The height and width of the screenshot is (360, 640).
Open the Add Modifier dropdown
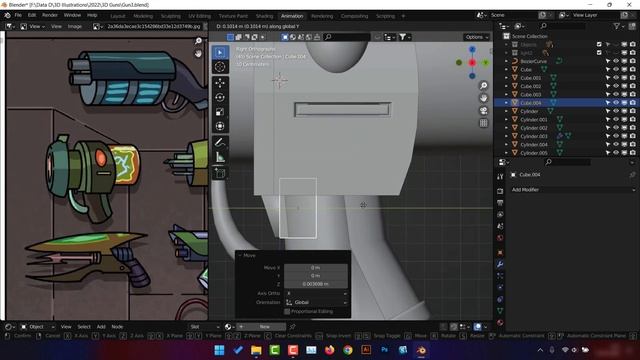click(x=573, y=190)
